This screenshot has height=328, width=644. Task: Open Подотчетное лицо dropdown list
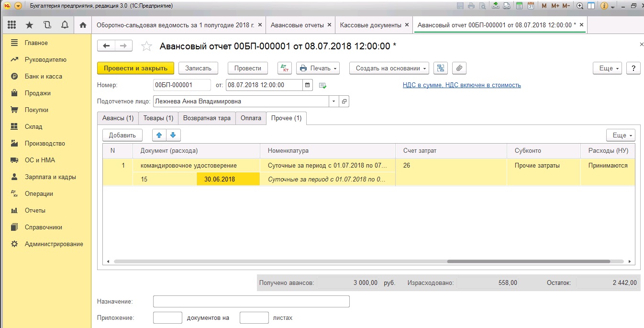click(x=333, y=102)
